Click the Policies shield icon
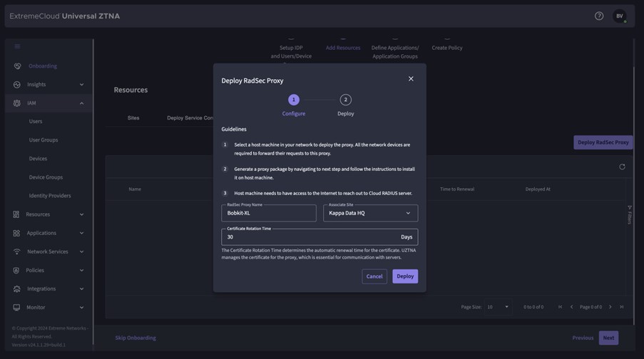 (16, 271)
